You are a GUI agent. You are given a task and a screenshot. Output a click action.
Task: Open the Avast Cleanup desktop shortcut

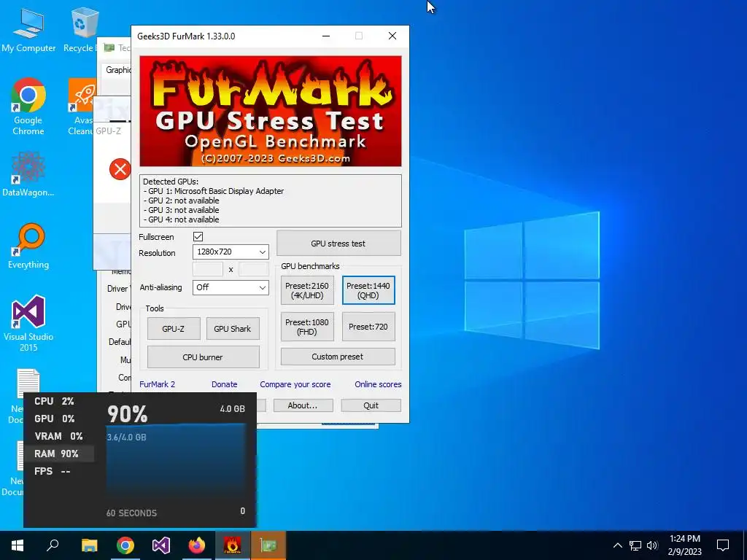pyautogui.click(x=81, y=106)
